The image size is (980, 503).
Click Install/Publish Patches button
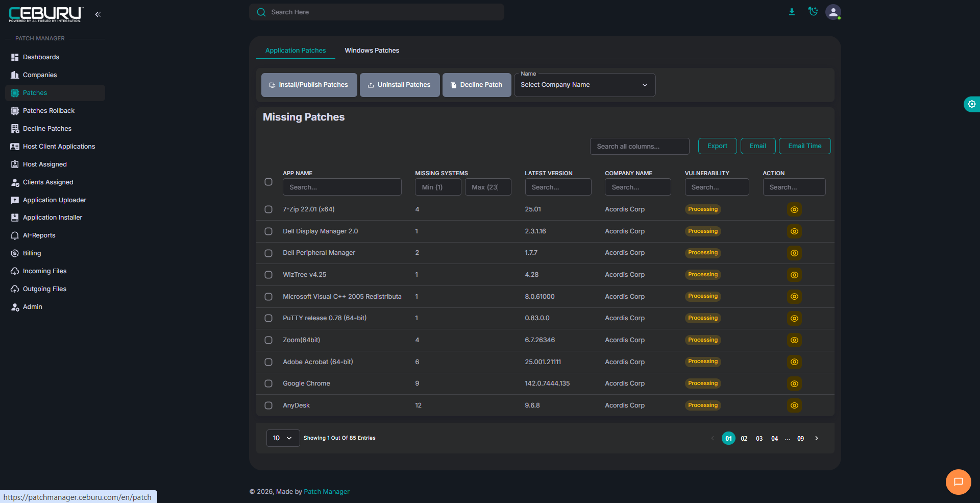309,85
